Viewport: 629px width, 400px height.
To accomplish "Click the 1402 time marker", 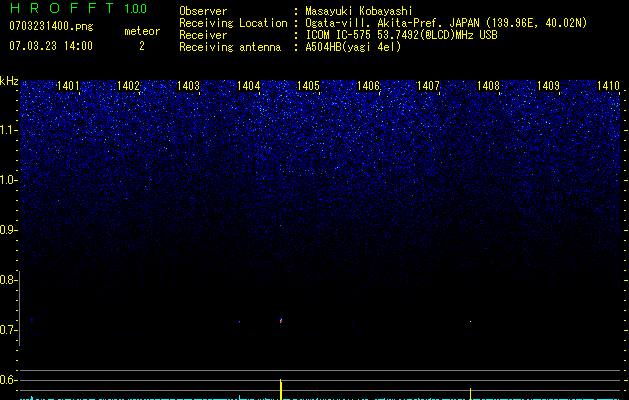I will [128, 86].
